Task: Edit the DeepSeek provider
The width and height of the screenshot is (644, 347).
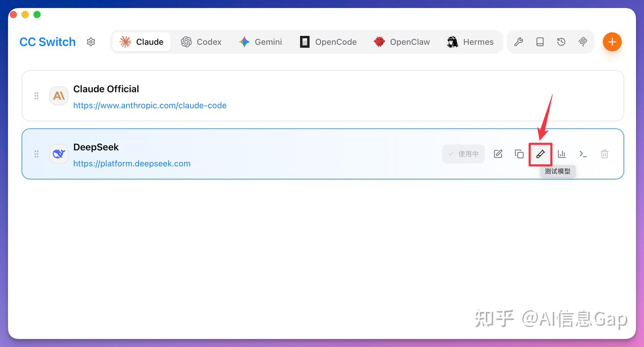Action: (x=498, y=154)
